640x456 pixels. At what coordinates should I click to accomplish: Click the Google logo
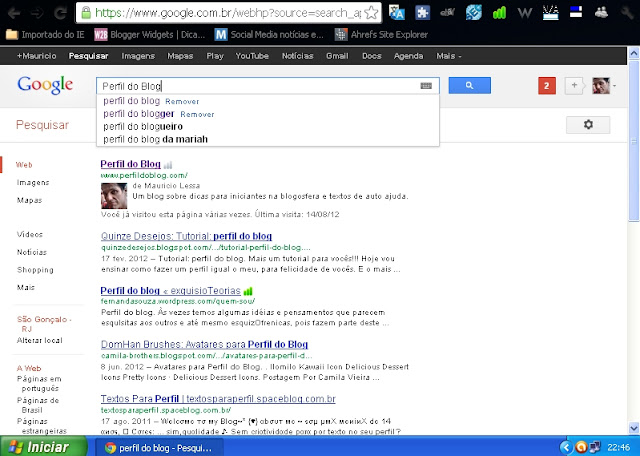(45, 85)
